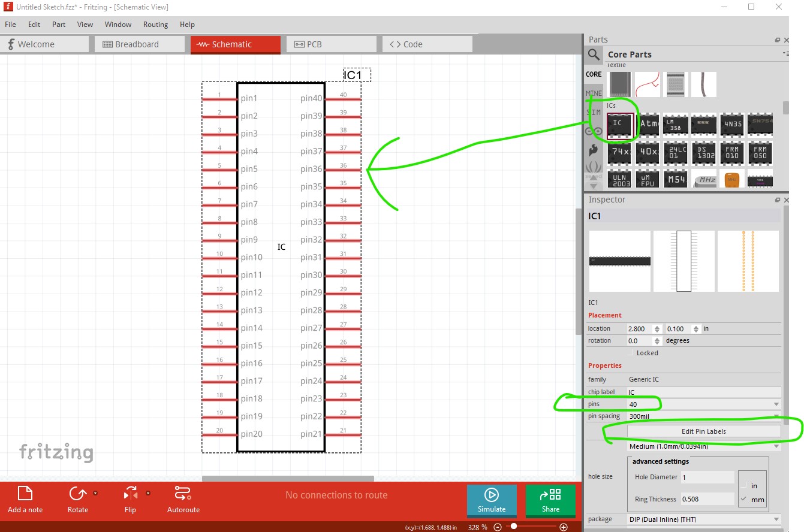Start the Simulate button
Viewport: 804px width, 532px height.
tap(492, 501)
